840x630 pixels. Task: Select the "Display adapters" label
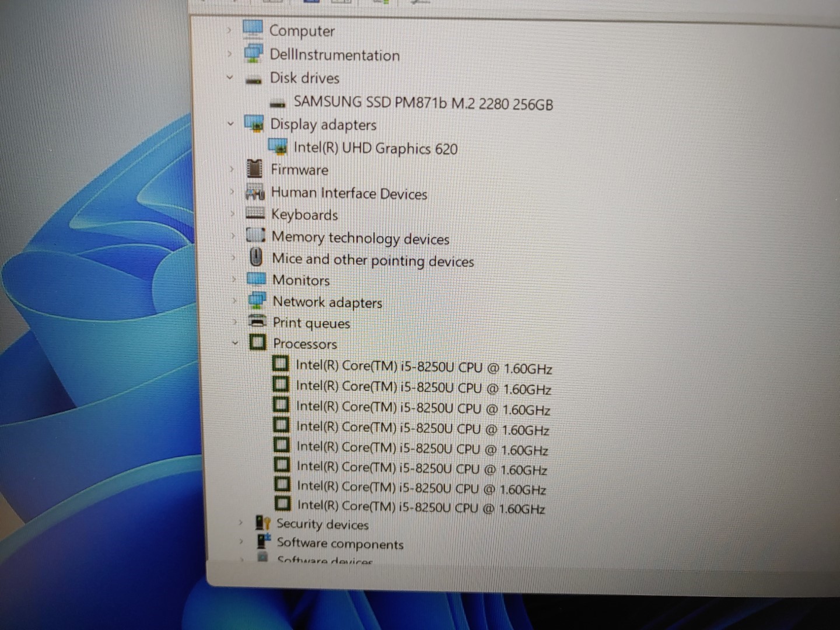(323, 125)
